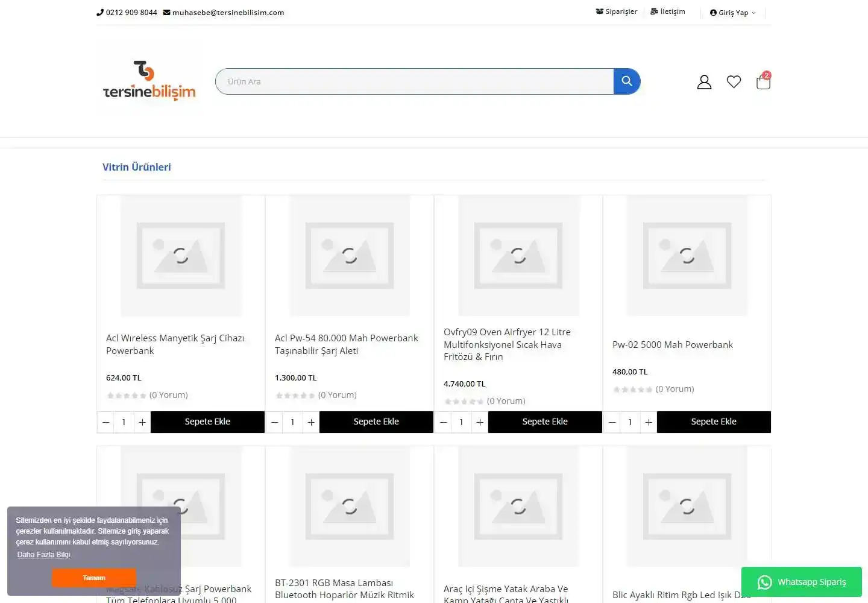Screen dimensions: 868x603
Task: Click the muhasebe@tersinebilisim.com email link
Action: [x=224, y=12]
